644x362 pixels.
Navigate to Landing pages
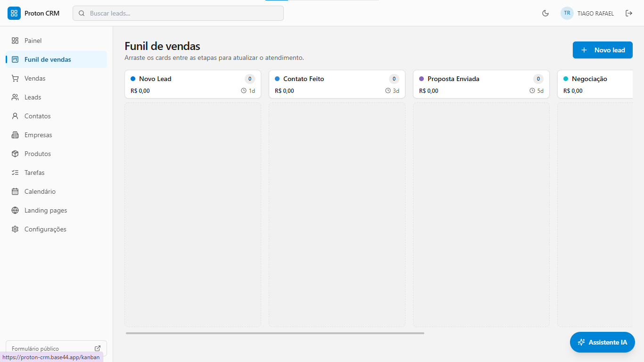(56, 210)
